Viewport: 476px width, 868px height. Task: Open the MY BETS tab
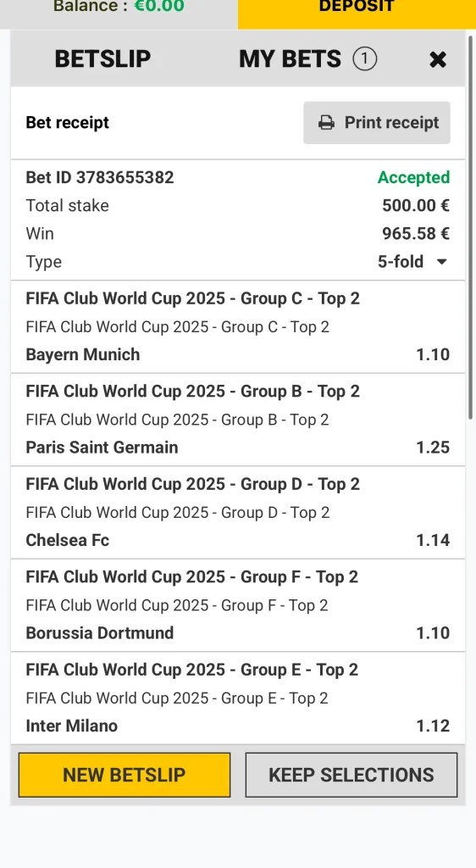[x=291, y=58]
